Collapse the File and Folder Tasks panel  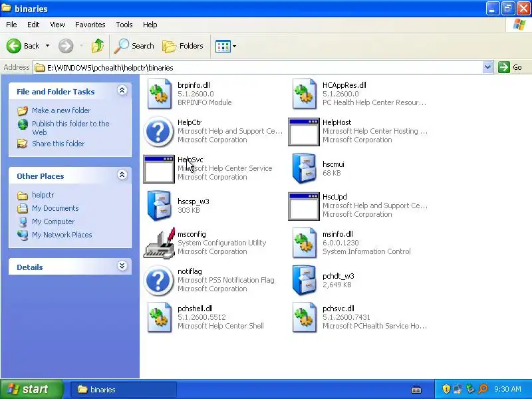122,90
